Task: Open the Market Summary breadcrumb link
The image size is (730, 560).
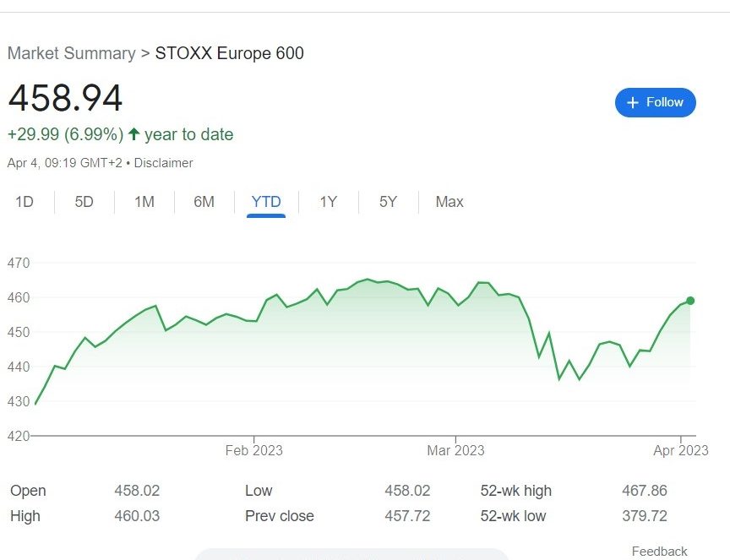Action: click(x=72, y=53)
